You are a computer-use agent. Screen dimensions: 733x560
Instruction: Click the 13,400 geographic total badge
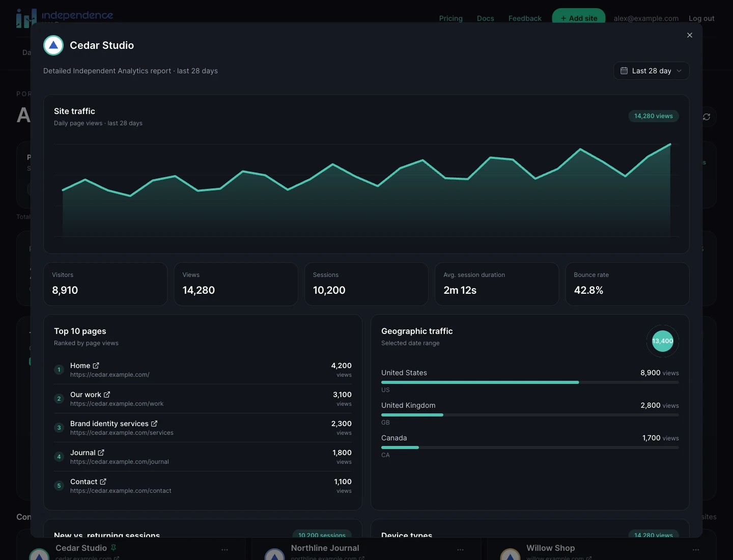pos(663,341)
